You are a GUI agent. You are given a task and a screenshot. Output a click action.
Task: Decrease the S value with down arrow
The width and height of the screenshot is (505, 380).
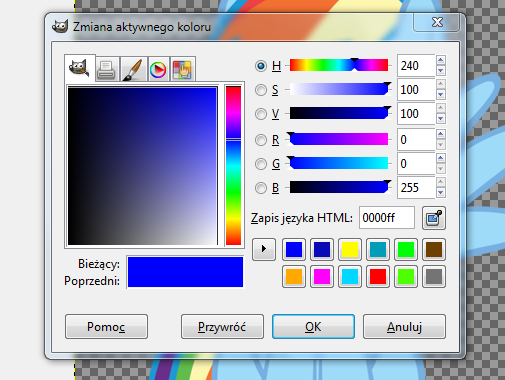tap(441, 95)
